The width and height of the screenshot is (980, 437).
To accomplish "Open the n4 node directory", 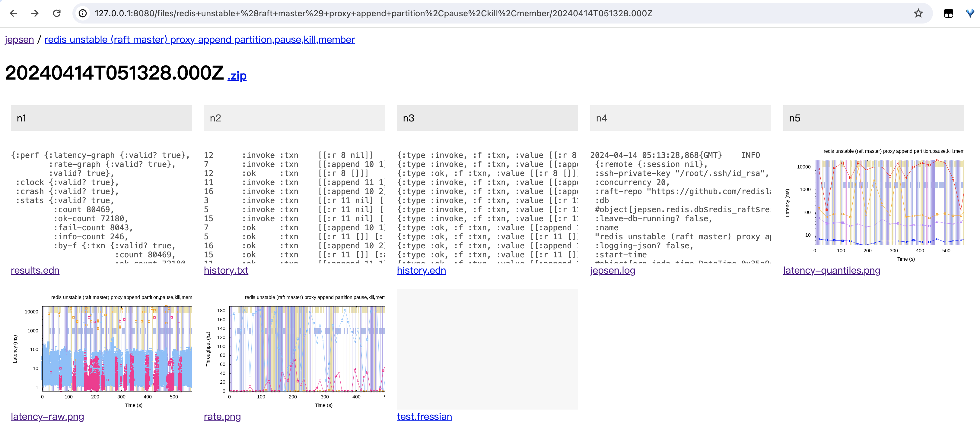I will (681, 118).
